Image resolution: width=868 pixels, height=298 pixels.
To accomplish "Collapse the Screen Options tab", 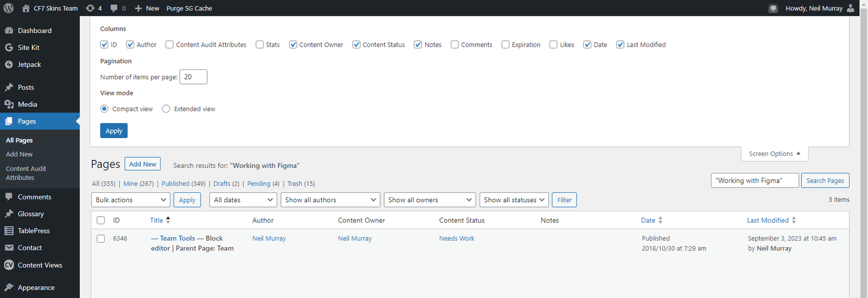I will (774, 154).
